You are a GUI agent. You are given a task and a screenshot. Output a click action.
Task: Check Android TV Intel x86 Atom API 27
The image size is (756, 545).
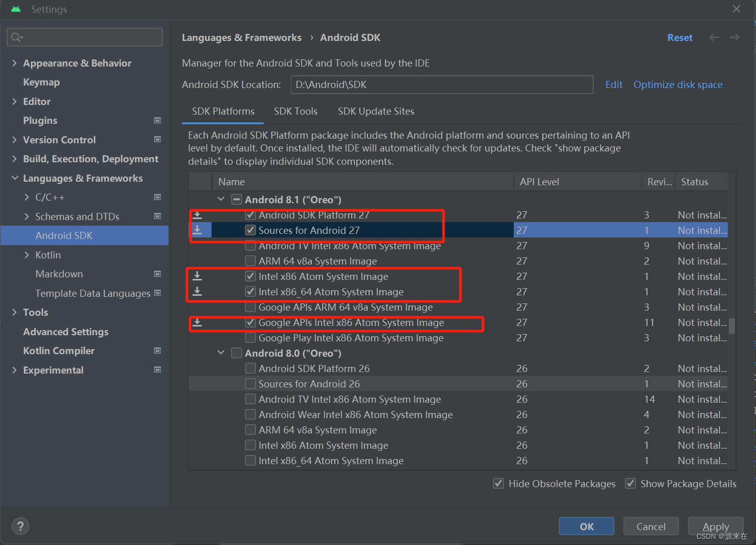[250, 246]
